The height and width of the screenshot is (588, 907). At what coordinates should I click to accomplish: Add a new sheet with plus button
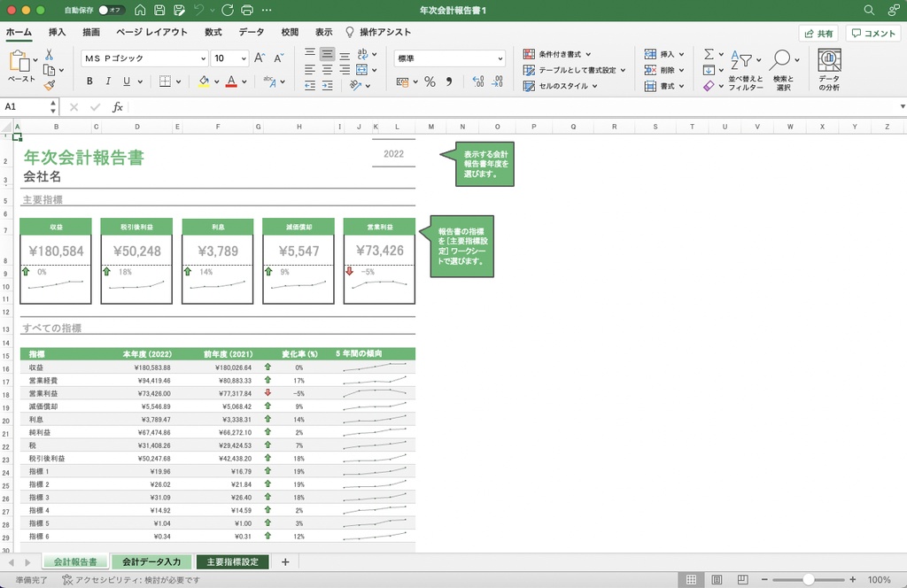(285, 562)
